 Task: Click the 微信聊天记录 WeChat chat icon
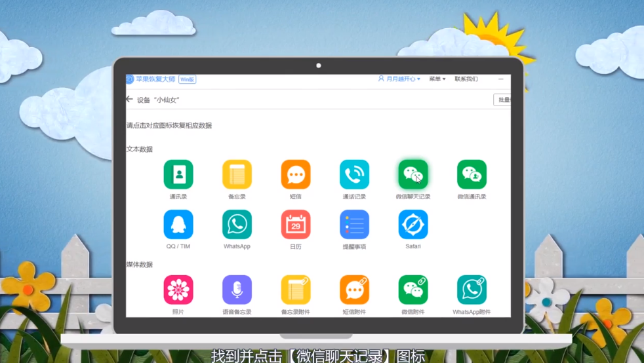pos(413,174)
